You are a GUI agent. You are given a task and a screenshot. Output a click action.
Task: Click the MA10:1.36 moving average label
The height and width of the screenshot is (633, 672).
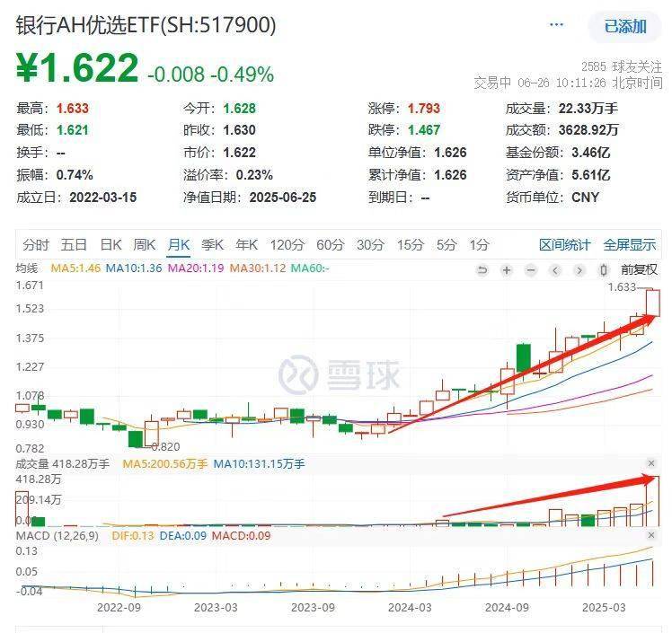click(134, 268)
